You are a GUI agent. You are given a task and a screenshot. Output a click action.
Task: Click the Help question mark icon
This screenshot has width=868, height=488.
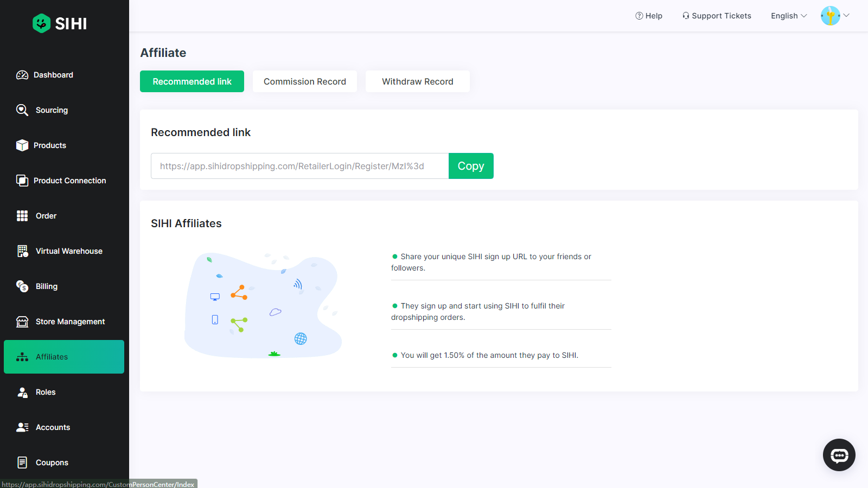point(640,16)
